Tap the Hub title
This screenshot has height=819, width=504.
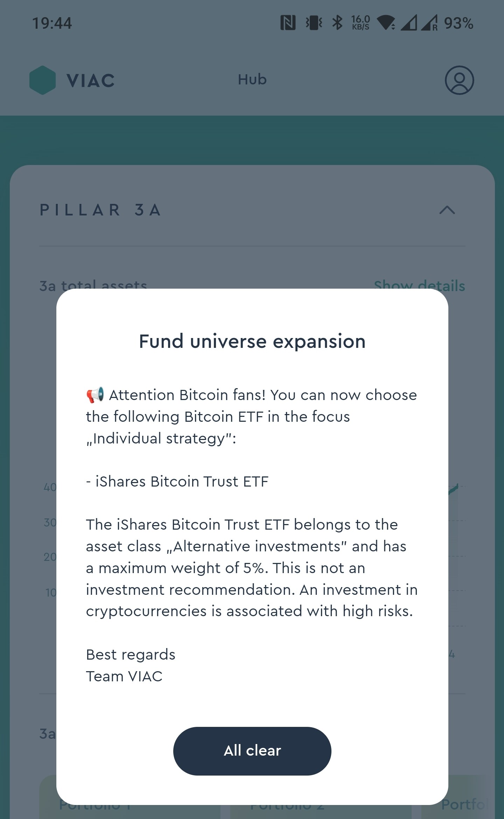click(252, 80)
